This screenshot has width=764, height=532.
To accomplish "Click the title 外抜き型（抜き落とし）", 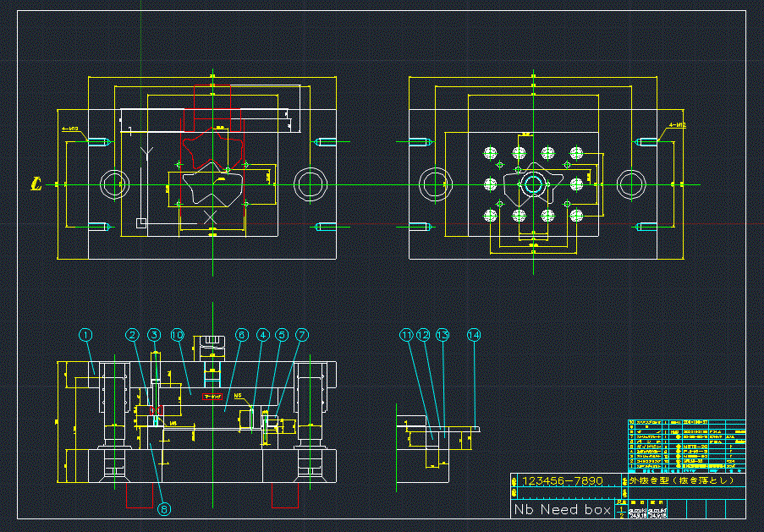I will pos(681,480).
